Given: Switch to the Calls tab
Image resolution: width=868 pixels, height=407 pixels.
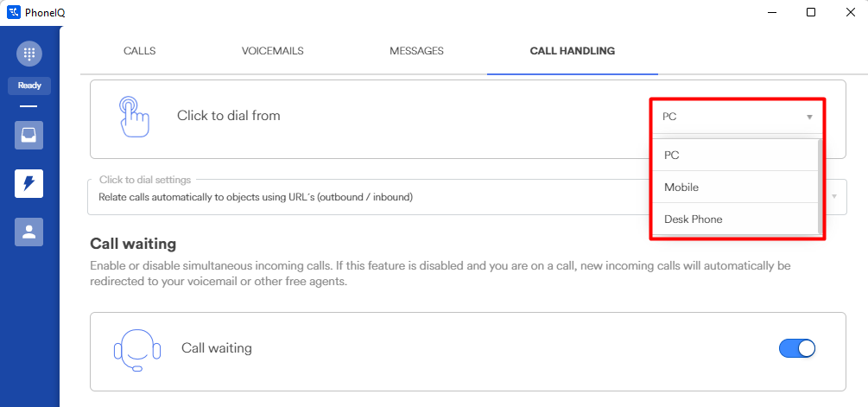Looking at the screenshot, I should pyautogui.click(x=140, y=51).
